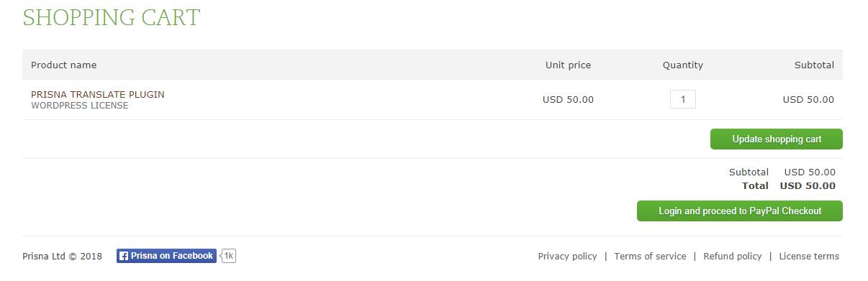Click the Facebook logo icon
The image size is (868, 281).
pyautogui.click(x=124, y=256)
